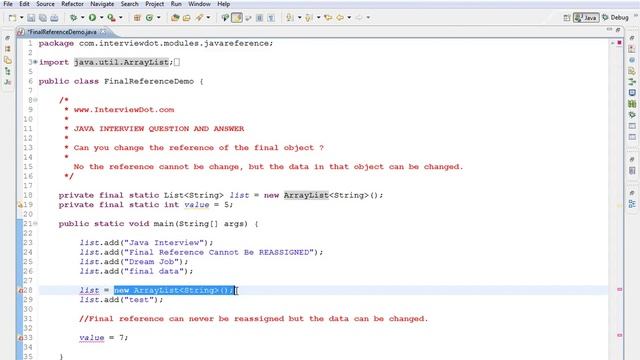Toggle the breadcrumb toolbar button
Image resolution: width=640 pixels, height=360 pixels.
pyautogui.click(x=225, y=18)
